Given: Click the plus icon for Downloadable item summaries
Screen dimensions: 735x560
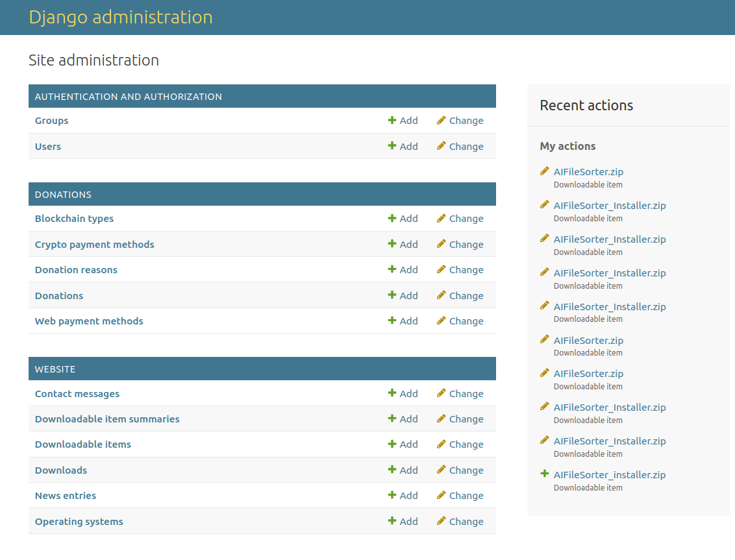Looking at the screenshot, I should pos(392,419).
